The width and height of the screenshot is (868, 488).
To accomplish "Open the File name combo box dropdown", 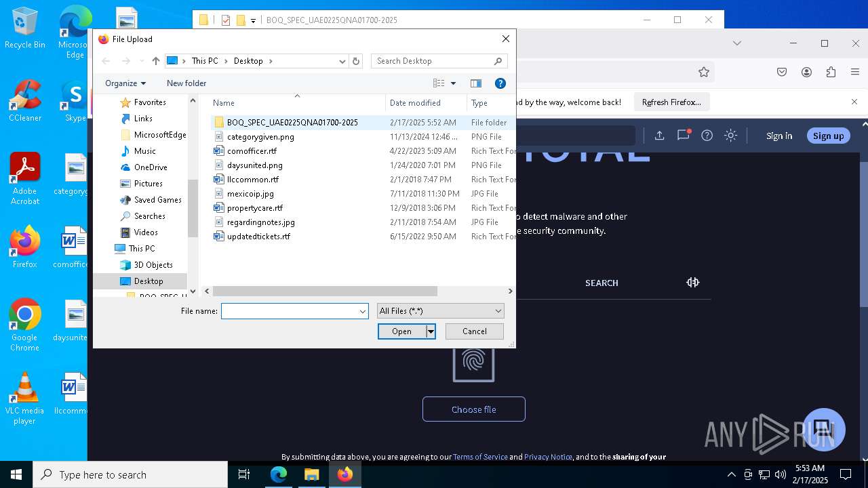I will [x=363, y=311].
